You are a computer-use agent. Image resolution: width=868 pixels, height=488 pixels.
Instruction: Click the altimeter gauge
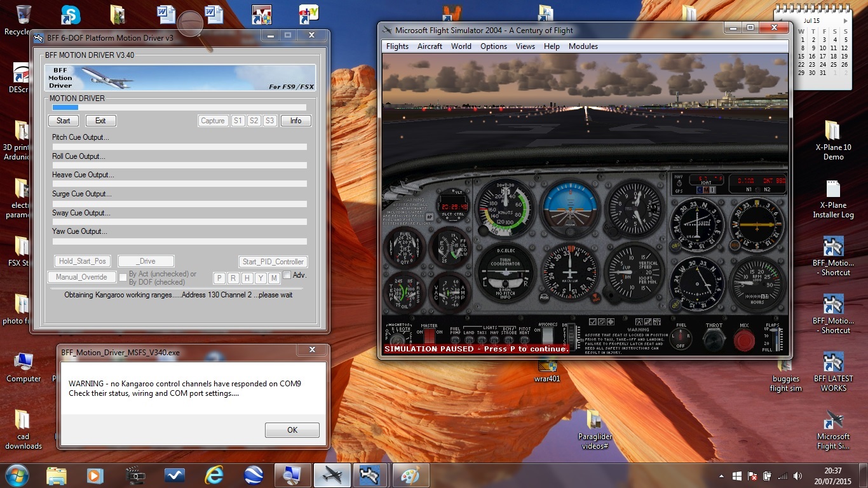pos(636,208)
